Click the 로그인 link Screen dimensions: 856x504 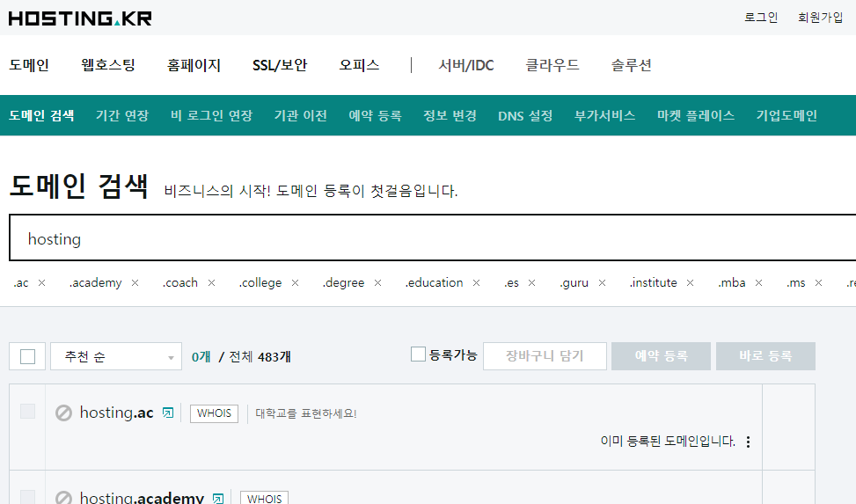(x=761, y=18)
